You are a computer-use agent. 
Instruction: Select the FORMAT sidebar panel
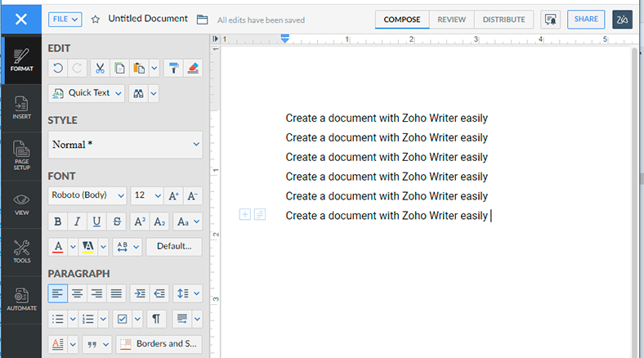click(x=21, y=60)
